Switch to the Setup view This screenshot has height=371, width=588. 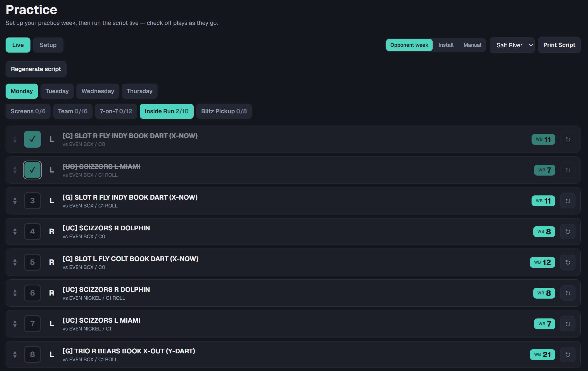point(48,45)
